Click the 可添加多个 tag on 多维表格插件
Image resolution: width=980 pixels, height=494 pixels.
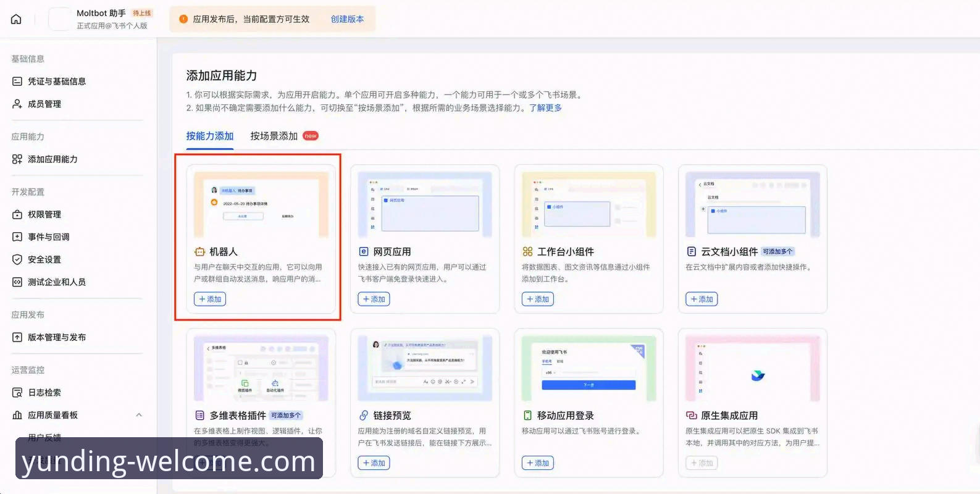287,416
